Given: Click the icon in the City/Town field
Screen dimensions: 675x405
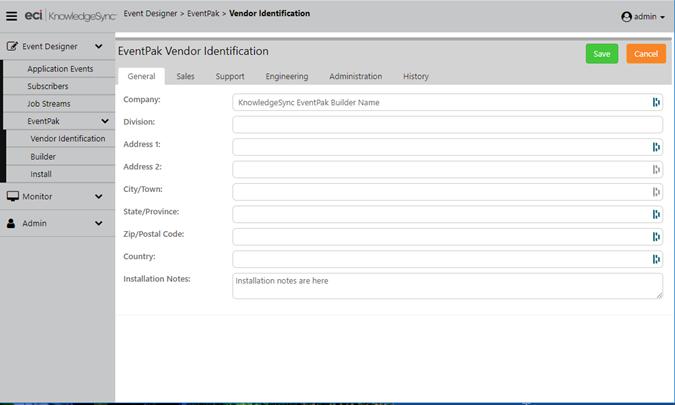Looking at the screenshot, I should (656, 192).
